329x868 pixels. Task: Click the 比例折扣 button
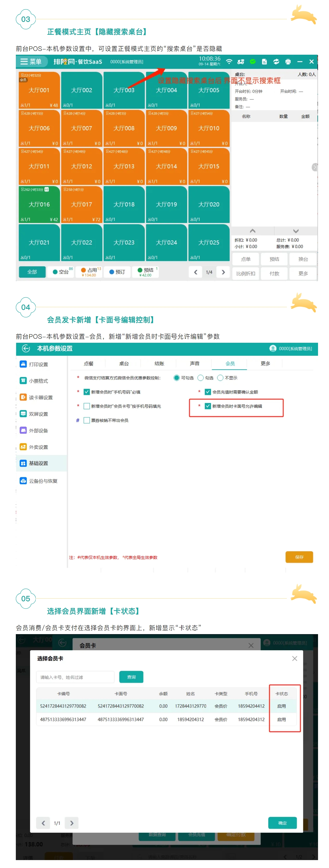point(246,273)
